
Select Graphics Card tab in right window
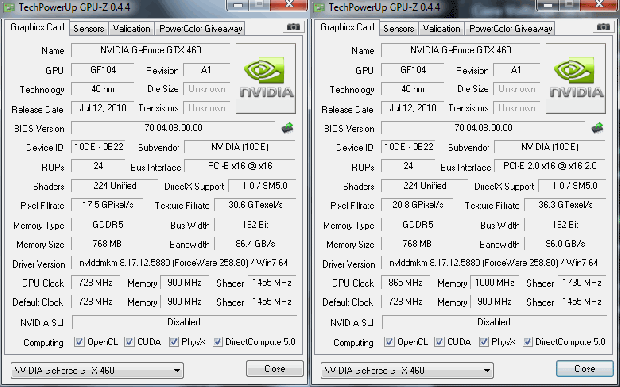click(x=347, y=27)
